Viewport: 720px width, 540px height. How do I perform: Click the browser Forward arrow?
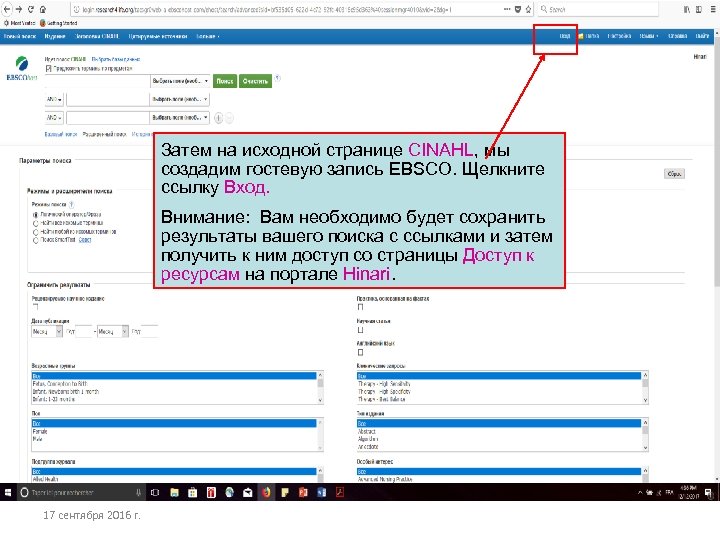point(18,9)
